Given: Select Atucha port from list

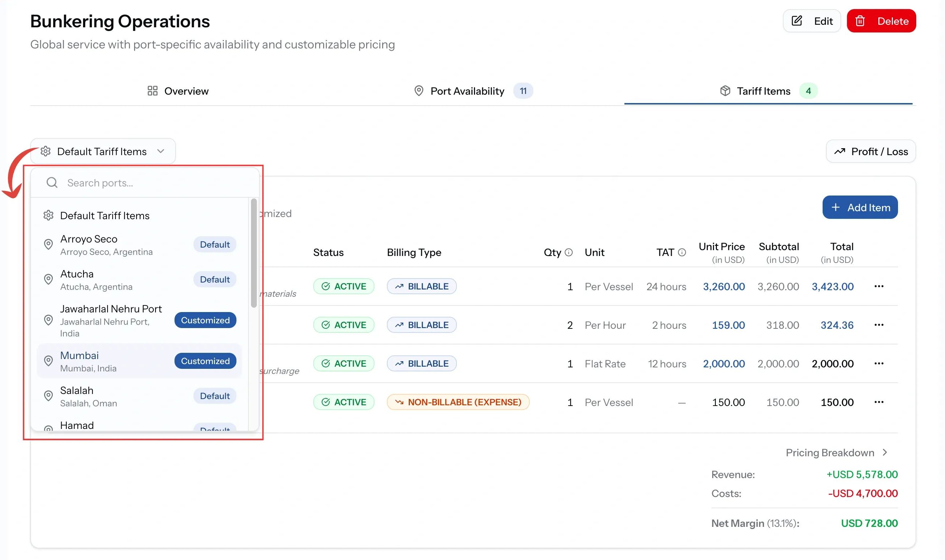Looking at the screenshot, I should pyautogui.click(x=140, y=280).
